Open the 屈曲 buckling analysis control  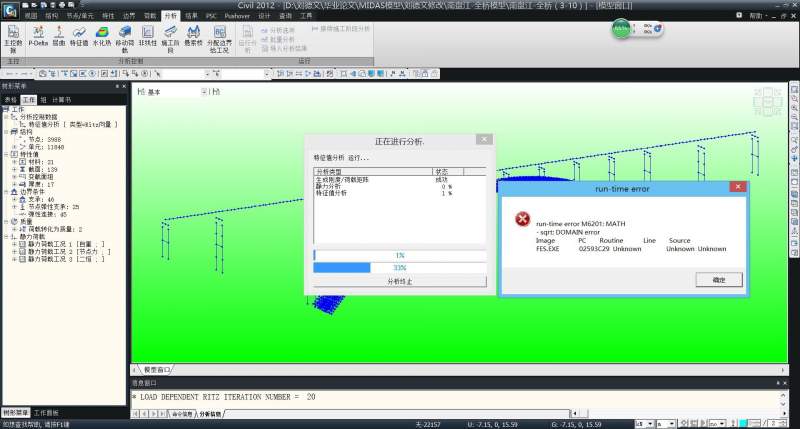(59, 36)
